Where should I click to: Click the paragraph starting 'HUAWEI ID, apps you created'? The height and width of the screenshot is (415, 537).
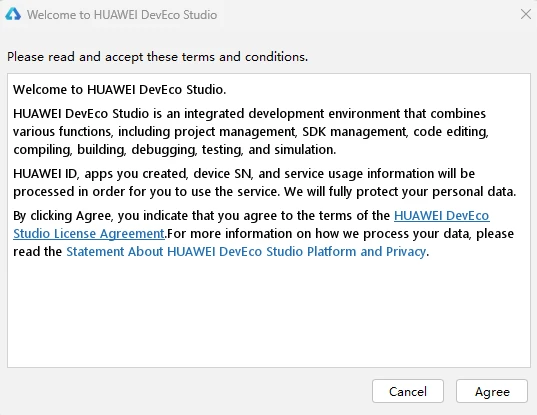(x=264, y=183)
